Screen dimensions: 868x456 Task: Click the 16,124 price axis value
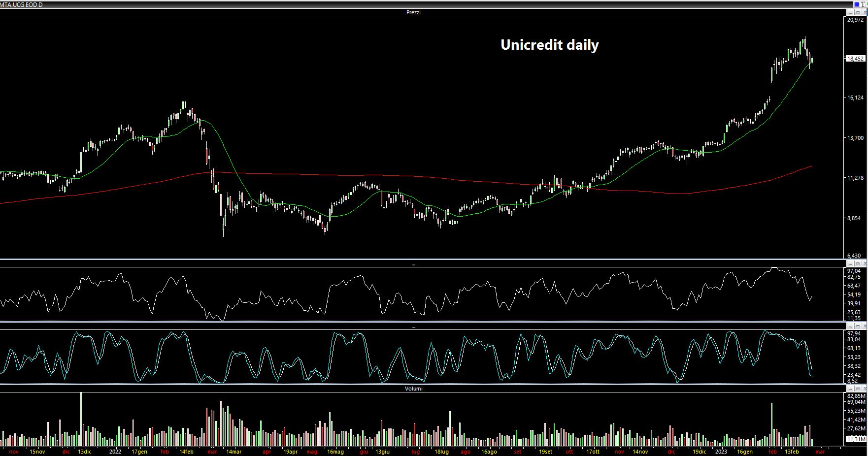(x=855, y=98)
